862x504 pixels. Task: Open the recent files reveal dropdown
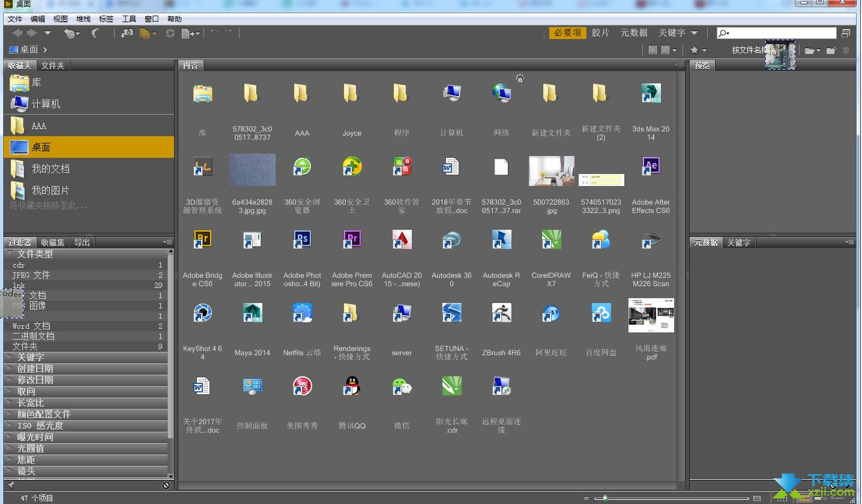(x=71, y=34)
